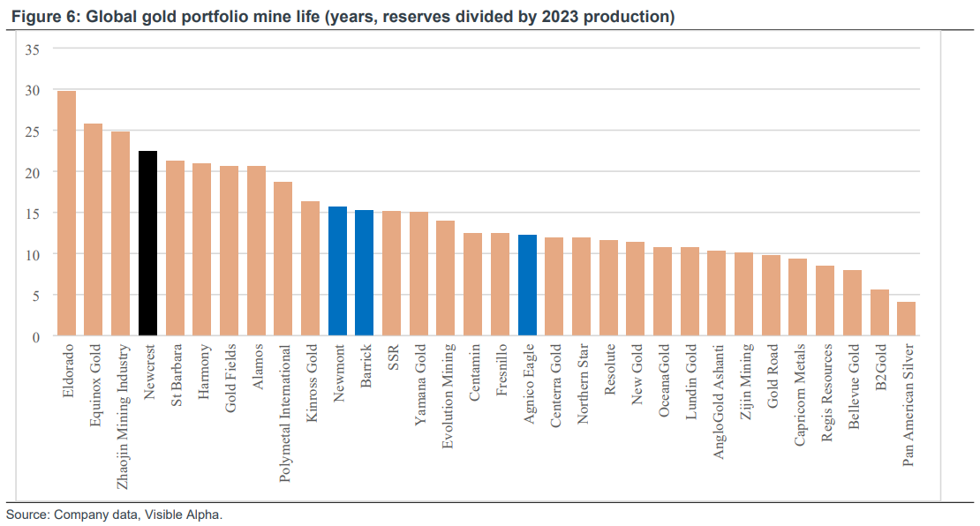Click the 'Gold Road' x-axis label
This screenshot has width=980, height=526.
pyautogui.click(x=773, y=376)
